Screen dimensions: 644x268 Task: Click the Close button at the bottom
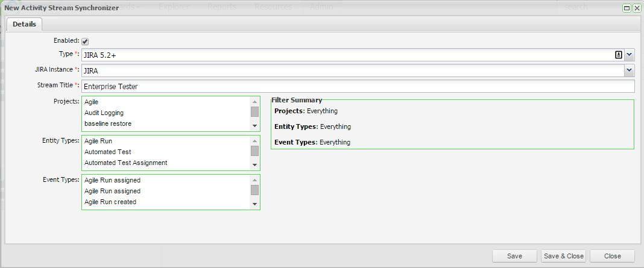pyautogui.click(x=612, y=256)
